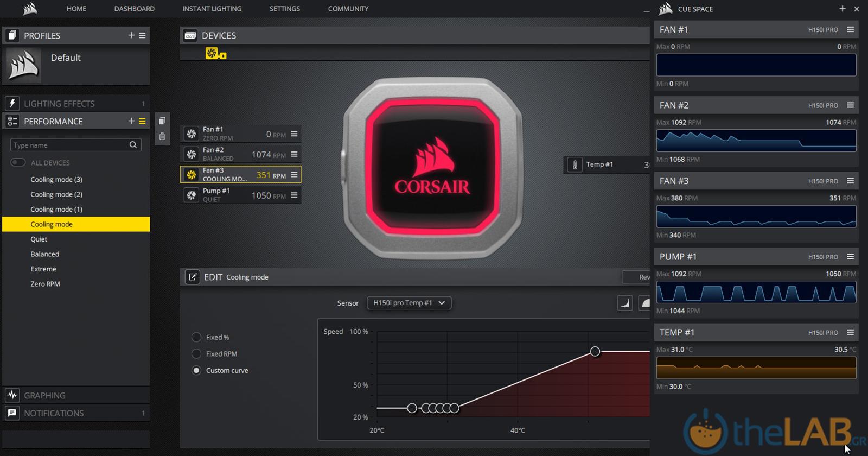
Task: Click the Corsair pump head image
Action: coord(432,168)
